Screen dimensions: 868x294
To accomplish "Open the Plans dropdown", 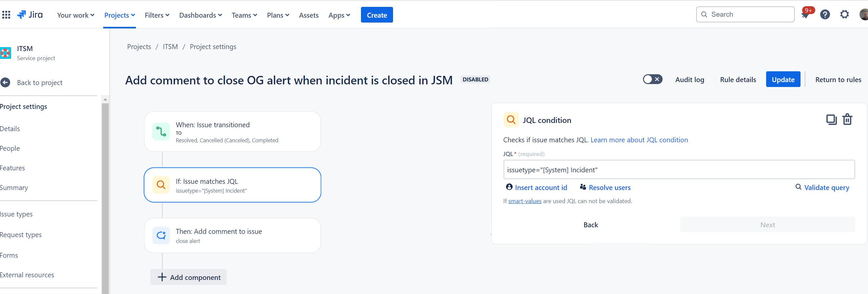I will tap(278, 15).
